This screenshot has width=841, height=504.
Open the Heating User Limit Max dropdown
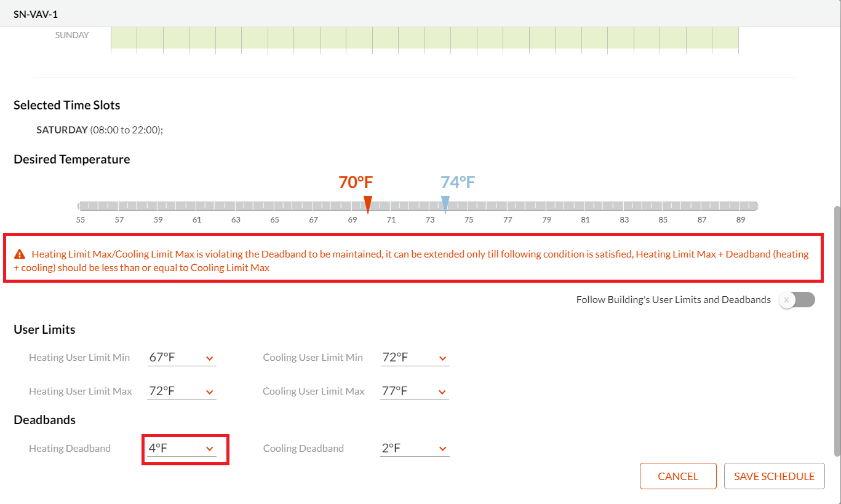(x=181, y=392)
